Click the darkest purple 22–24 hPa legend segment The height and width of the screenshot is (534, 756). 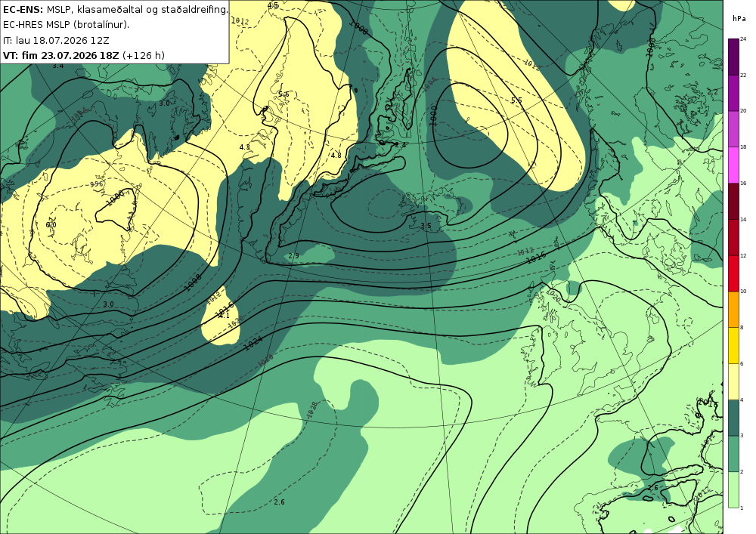coord(734,57)
